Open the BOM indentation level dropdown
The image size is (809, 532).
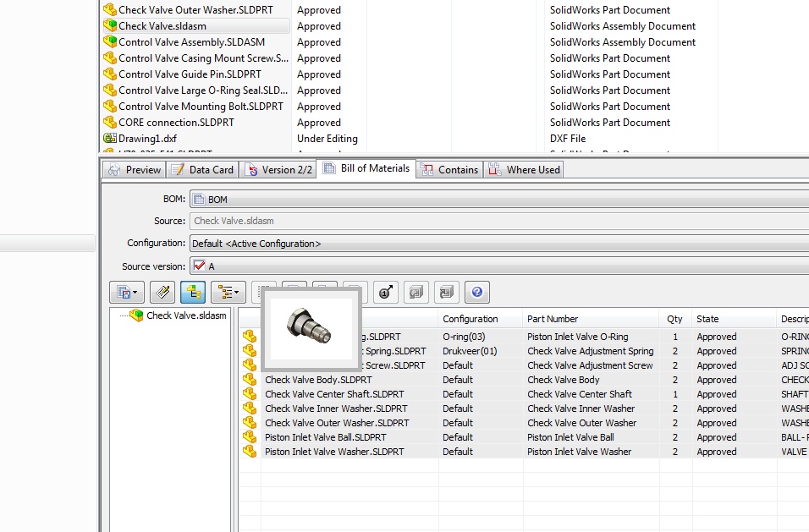point(228,293)
